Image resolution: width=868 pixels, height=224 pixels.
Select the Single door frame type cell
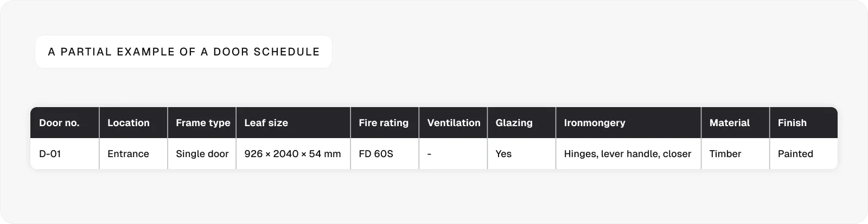click(x=202, y=154)
